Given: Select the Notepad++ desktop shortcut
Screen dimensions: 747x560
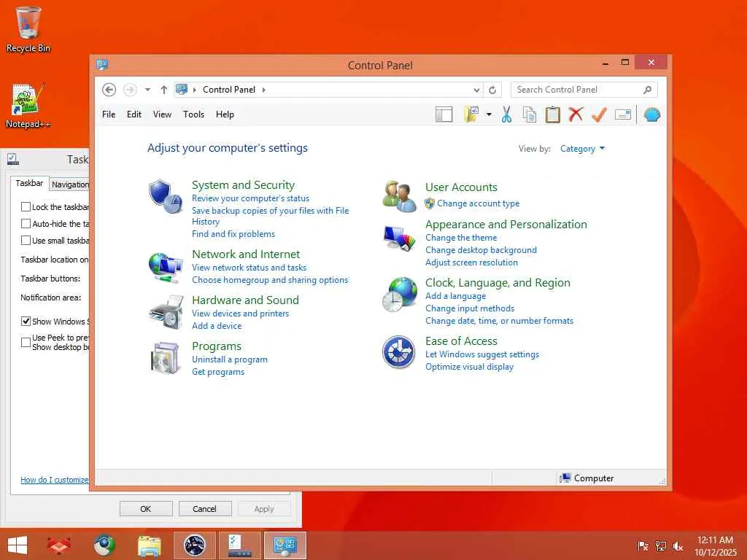Looking at the screenshot, I should pyautogui.click(x=28, y=106).
